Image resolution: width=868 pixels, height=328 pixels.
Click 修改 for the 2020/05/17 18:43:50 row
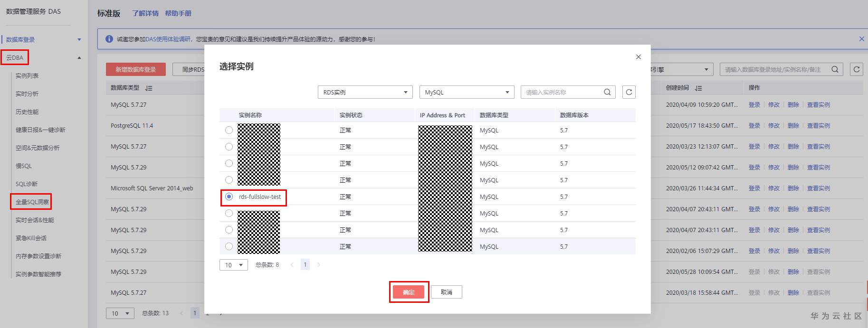pos(774,126)
